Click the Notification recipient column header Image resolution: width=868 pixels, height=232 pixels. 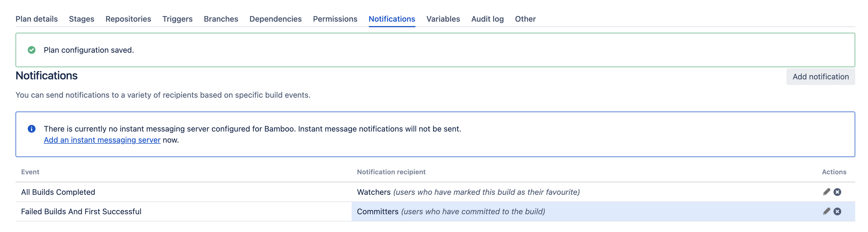(x=391, y=172)
